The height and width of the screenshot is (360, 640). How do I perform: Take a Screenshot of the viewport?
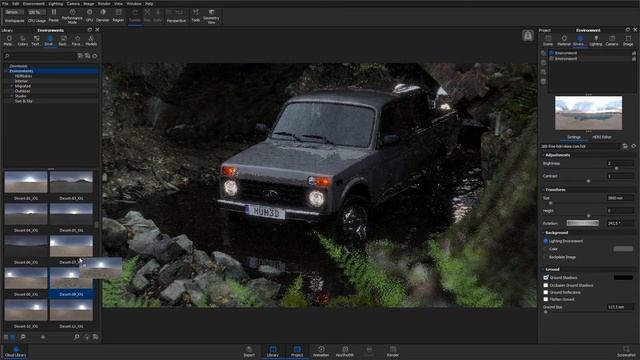(626, 351)
